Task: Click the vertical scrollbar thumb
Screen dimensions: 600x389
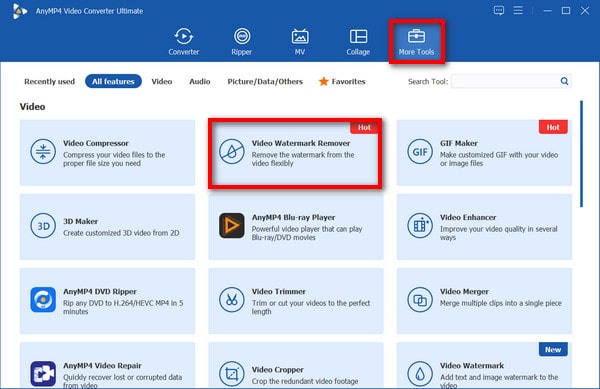Action: pos(581,154)
